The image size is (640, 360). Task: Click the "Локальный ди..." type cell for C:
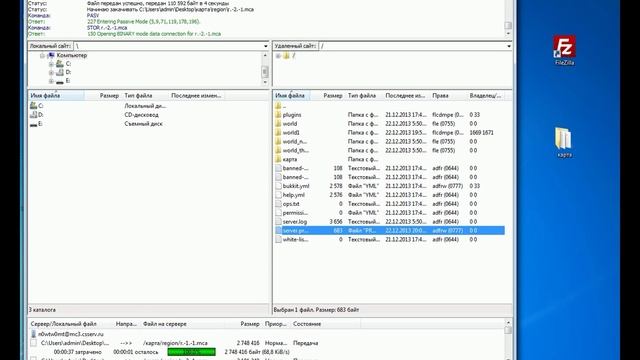(x=145, y=106)
